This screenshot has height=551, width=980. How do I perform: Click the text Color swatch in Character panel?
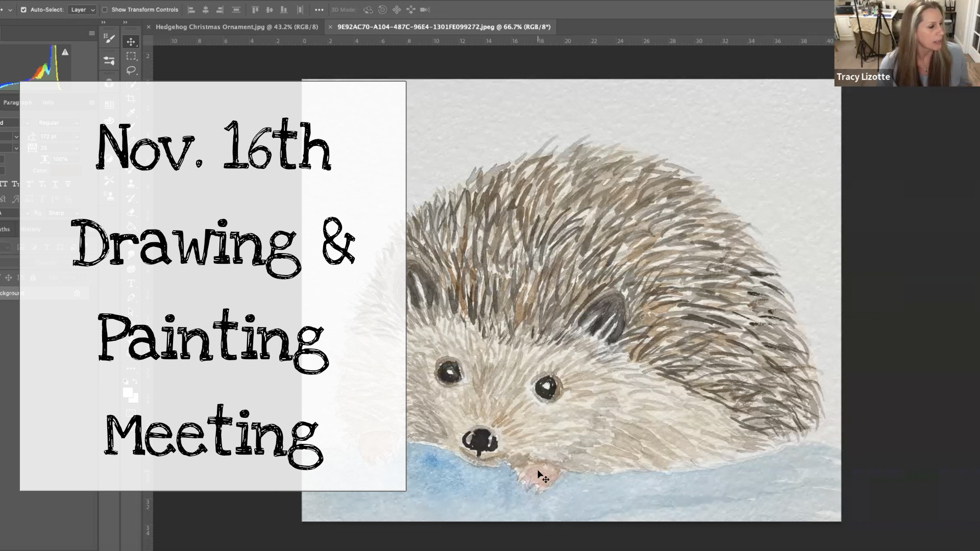[x=65, y=170]
